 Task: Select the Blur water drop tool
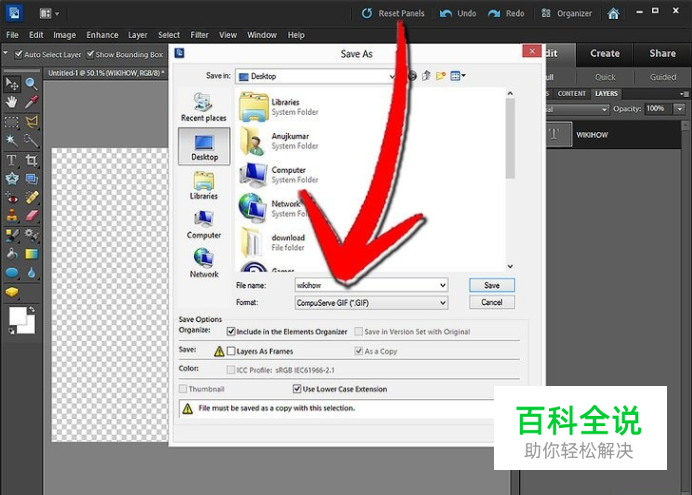tap(31, 273)
